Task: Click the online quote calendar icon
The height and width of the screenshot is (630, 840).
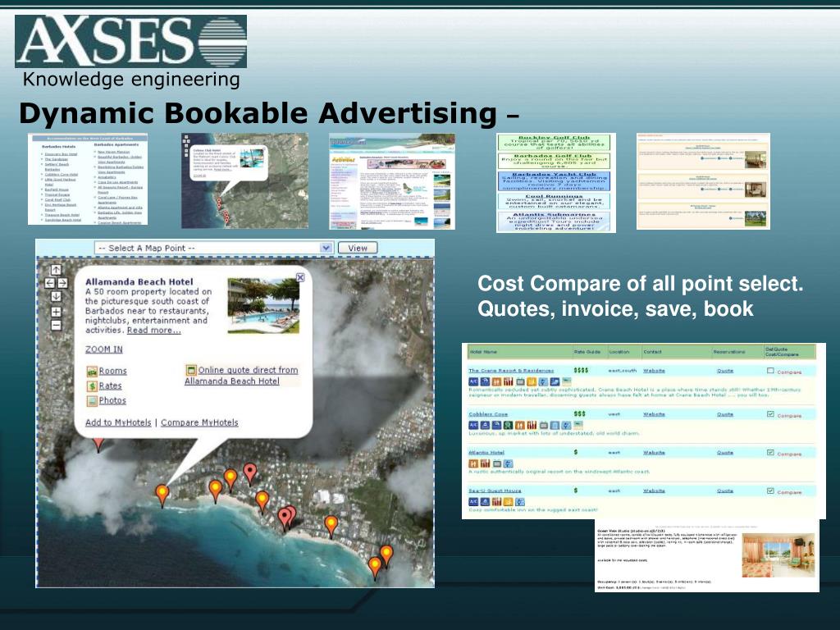Action: (x=190, y=370)
